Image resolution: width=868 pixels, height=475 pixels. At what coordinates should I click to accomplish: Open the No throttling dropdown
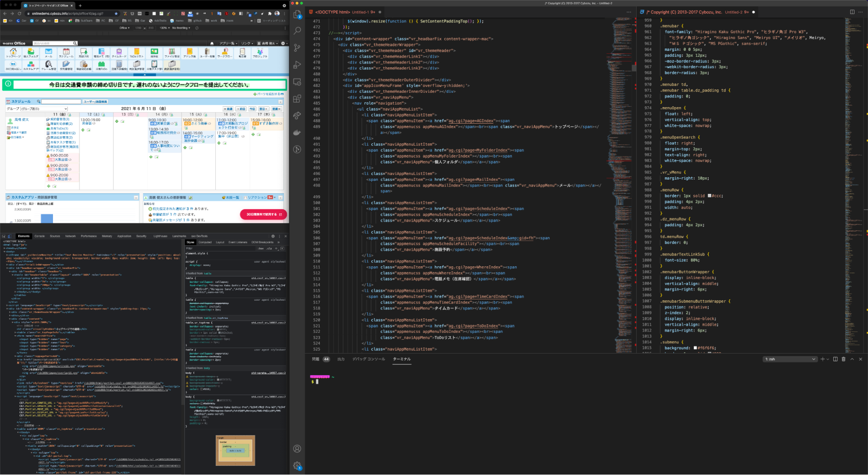[181, 28]
